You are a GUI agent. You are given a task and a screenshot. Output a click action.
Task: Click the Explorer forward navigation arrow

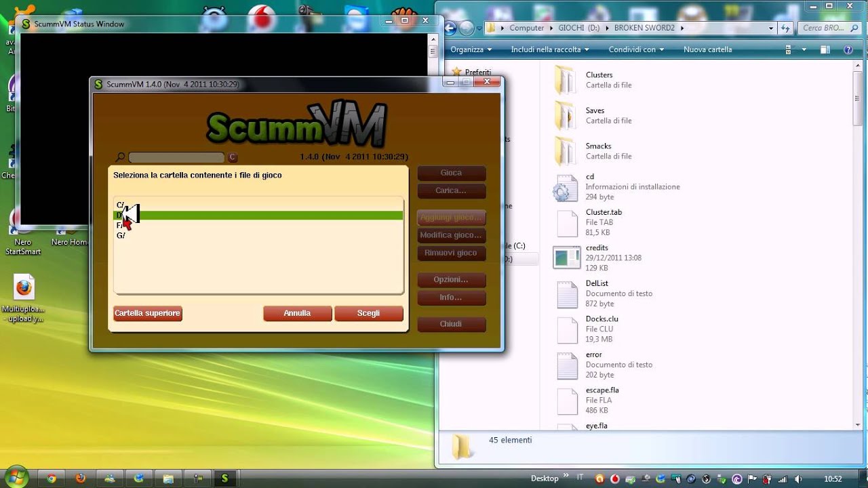467,28
